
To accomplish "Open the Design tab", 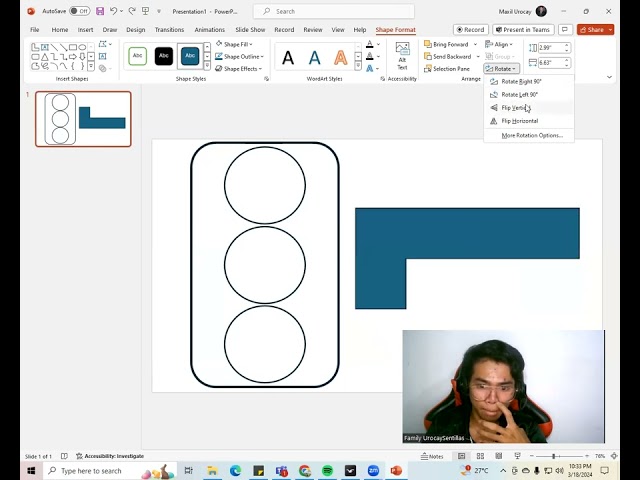I will (x=136, y=30).
